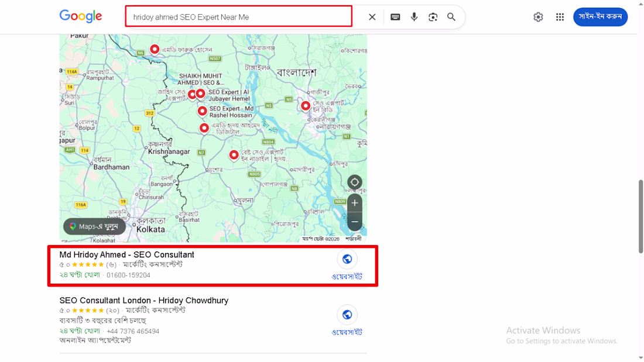Click the Kolkata label on the map
The height and width of the screenshot is (362, 644).
[x=150, y=229]
